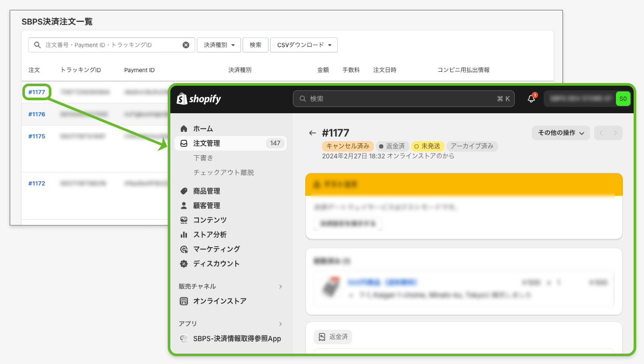Open the store switcher menu in the top bar
The height and width of the screenshot is (364, 644).
click(587, 99)
